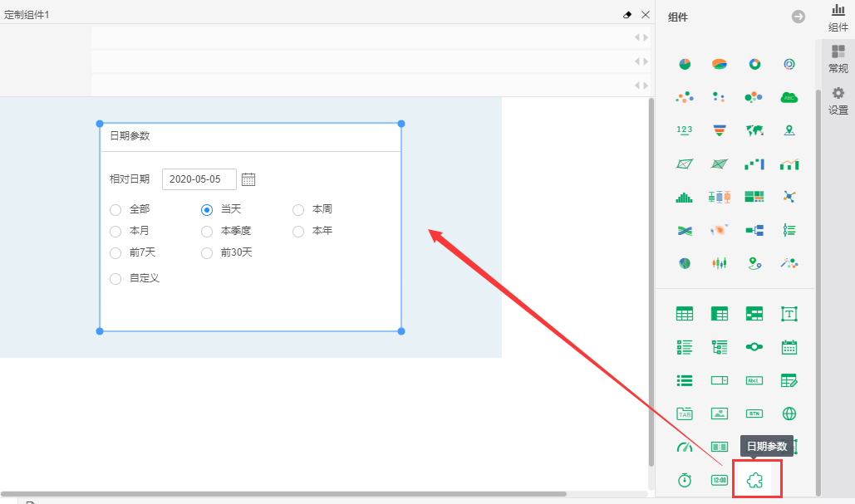Screen dimensions: 855x504
Task: Click the 相对日期 date input field
Action: [x=199, y=179]
